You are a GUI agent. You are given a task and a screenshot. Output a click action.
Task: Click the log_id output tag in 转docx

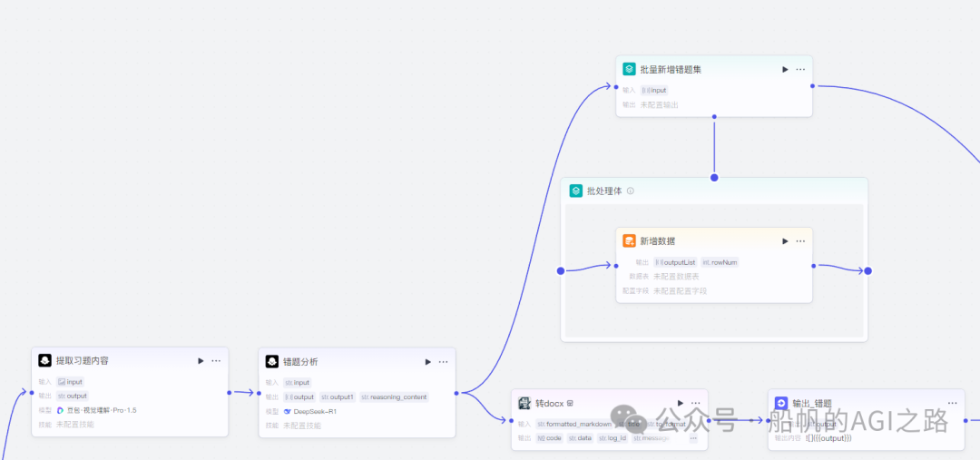[x=612, y=438]
